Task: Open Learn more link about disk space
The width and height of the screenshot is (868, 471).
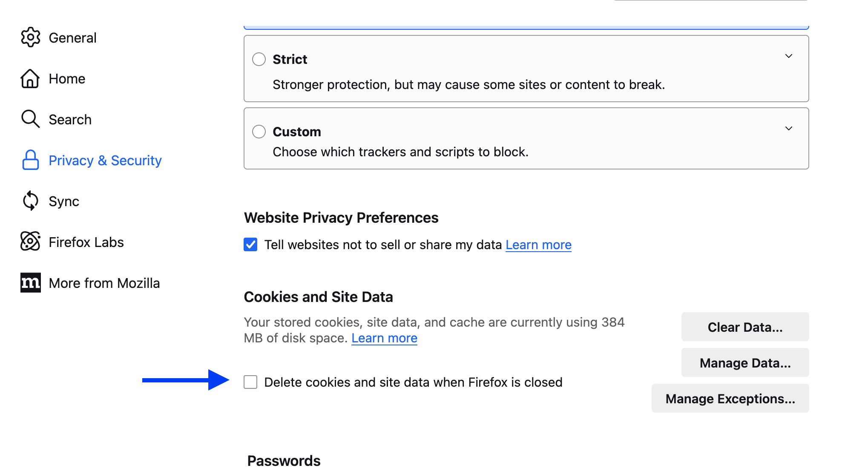Action: 384,338
